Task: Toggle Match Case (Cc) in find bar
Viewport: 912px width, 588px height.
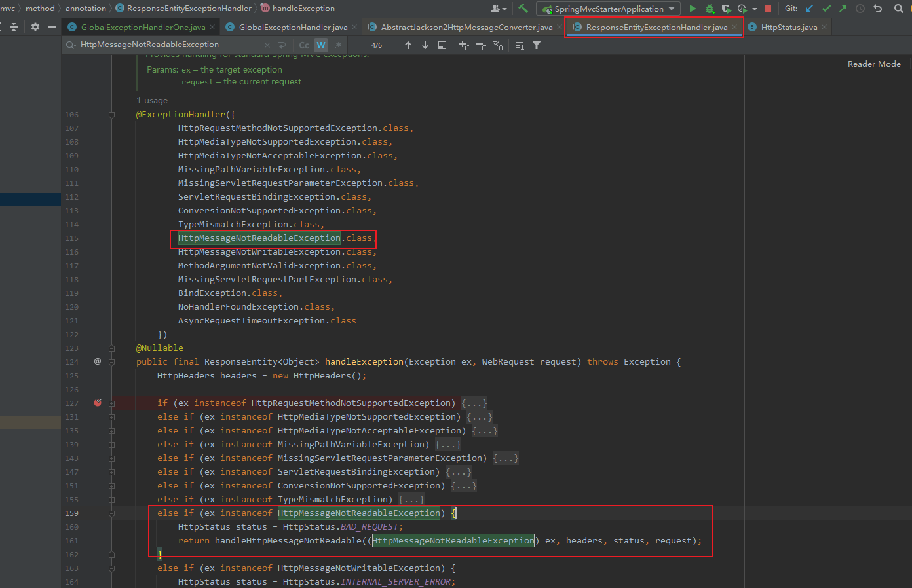Action: [304, 45]
